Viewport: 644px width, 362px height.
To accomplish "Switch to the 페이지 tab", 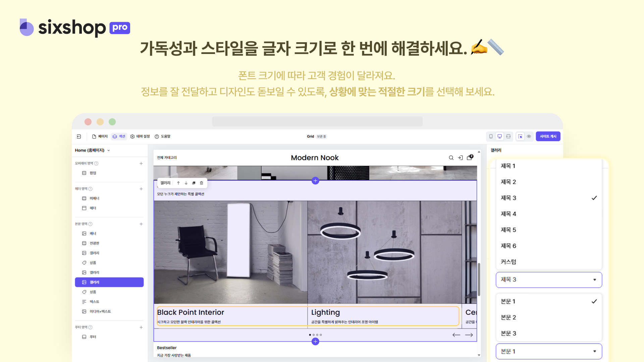I will click(100, 136).
